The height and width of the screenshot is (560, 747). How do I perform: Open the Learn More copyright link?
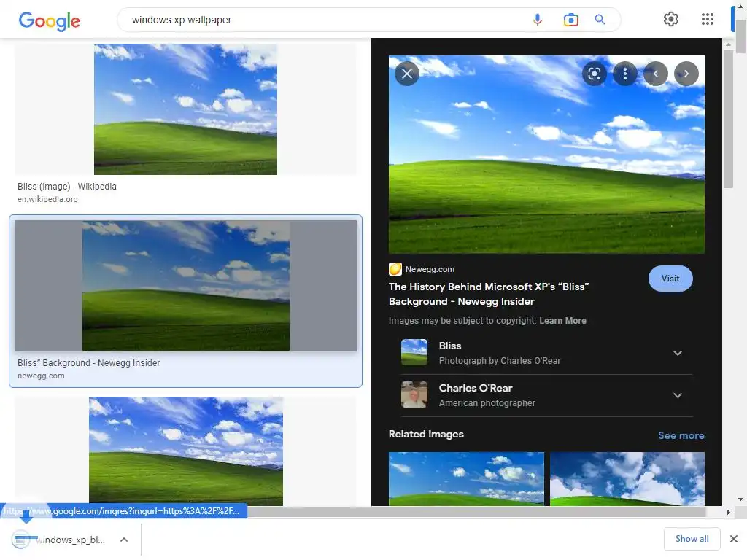[562, 321]
